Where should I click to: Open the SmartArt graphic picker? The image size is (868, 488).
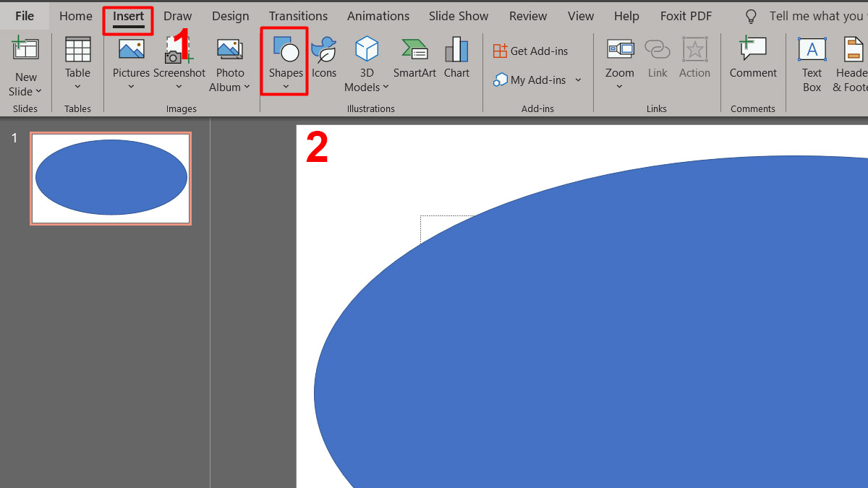pos(414,61)
